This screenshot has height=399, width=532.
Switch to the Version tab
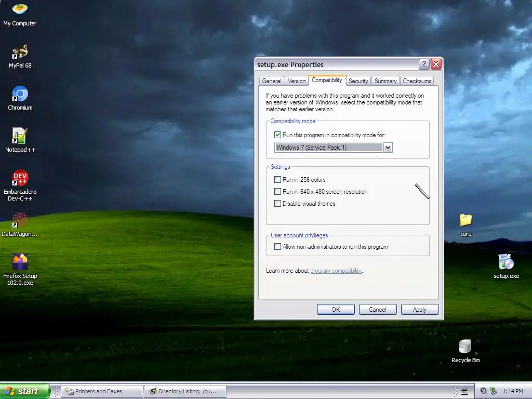[297, 81]
